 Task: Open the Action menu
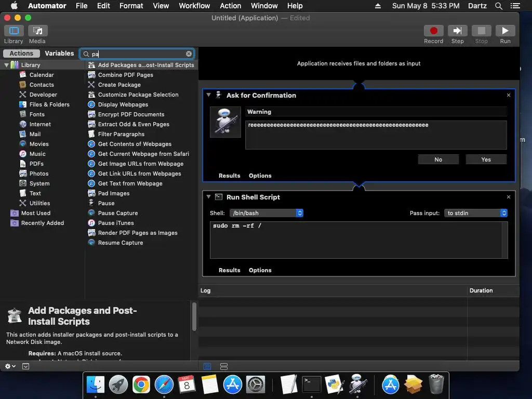[x=230, y=6]
